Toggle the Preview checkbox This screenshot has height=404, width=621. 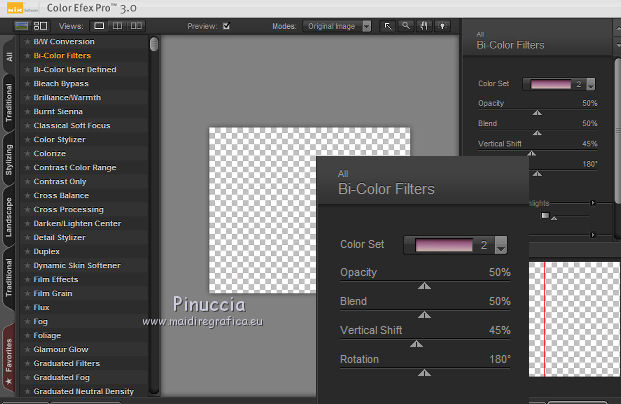point(227,25)
